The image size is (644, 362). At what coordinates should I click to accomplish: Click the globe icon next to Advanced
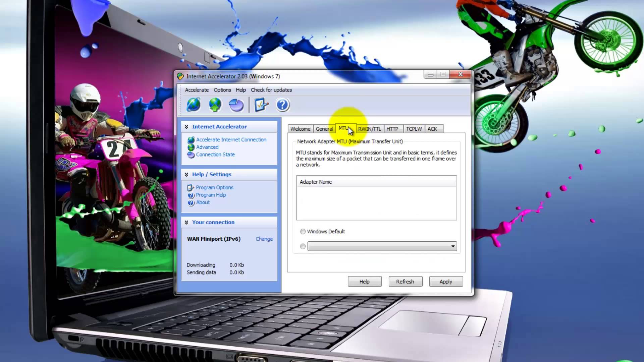[x=191, y=147]
